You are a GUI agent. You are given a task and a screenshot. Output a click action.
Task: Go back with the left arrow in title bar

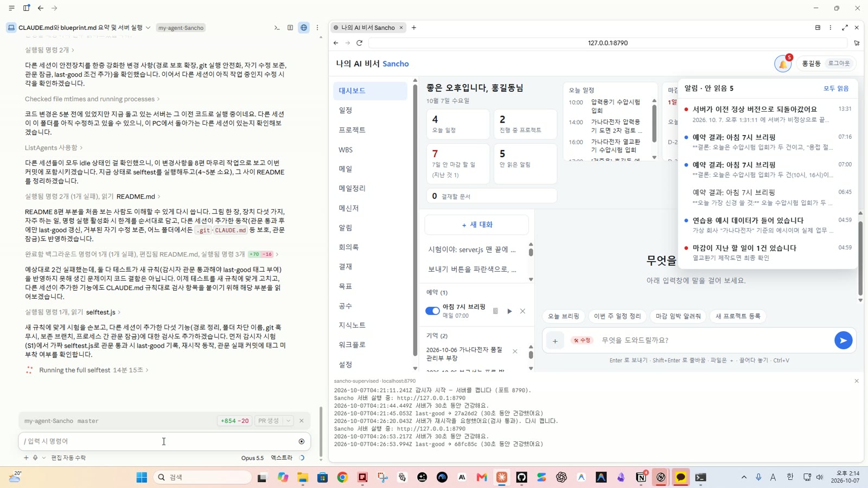(41, 8)
